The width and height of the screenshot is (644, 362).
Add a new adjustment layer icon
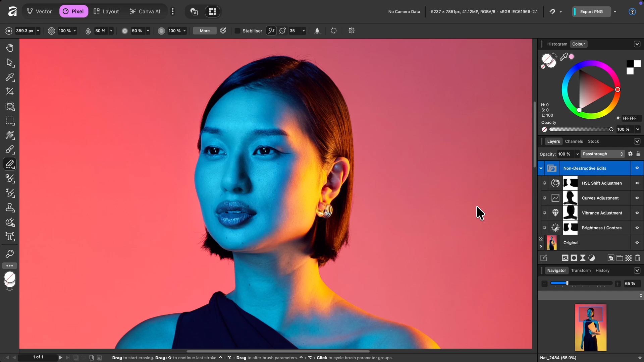pos(592,258)
